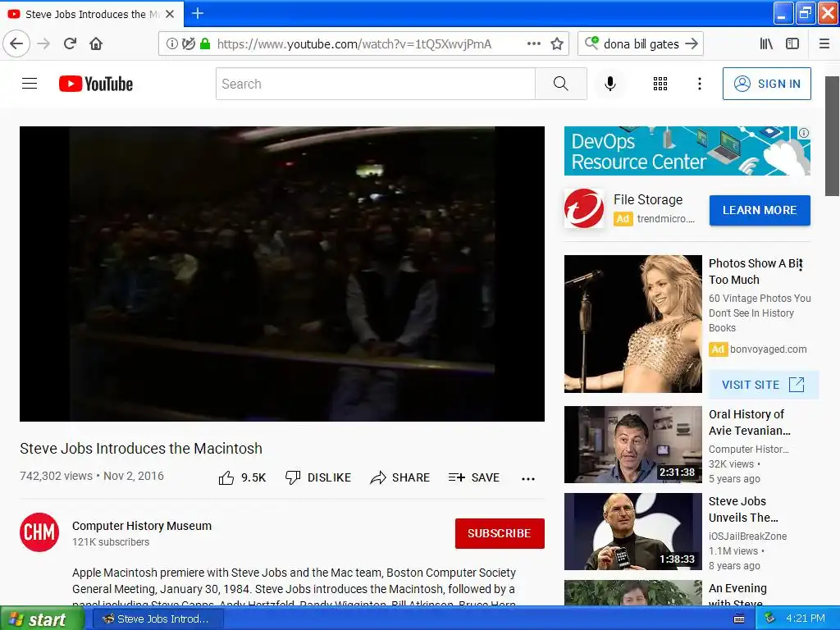Toggle the browser sidebar icon
840x630 pixels.
tap(792, 43)
